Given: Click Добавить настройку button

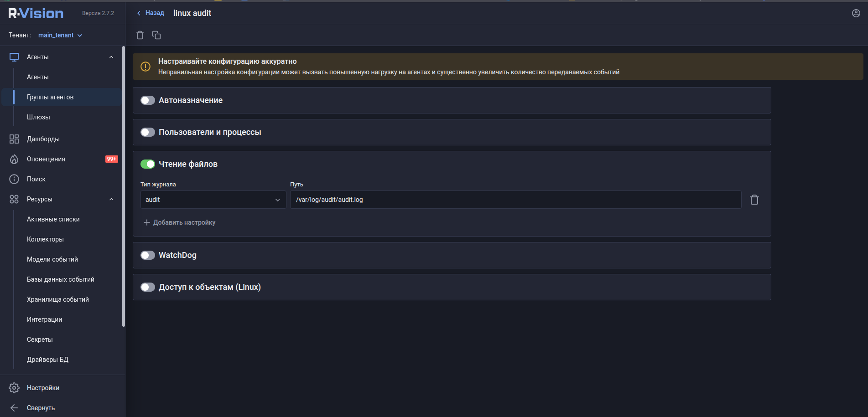Looking at the screenshot, I should (x=179, y=222).
